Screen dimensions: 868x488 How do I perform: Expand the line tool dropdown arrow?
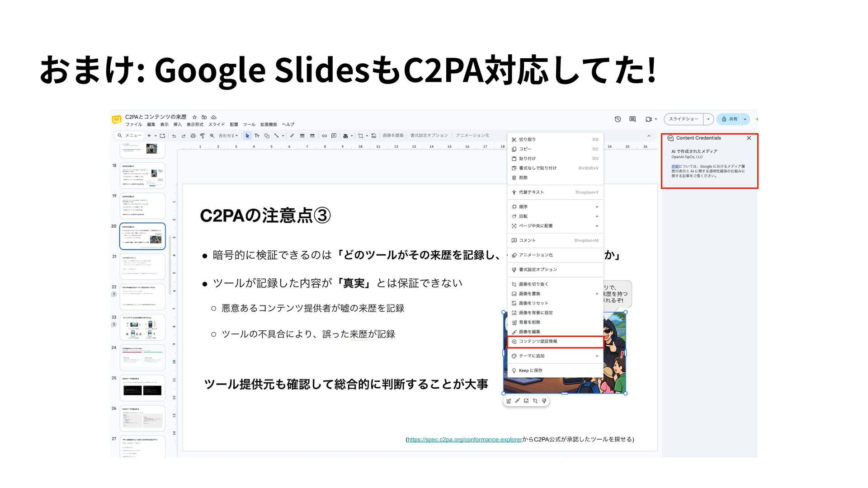point(283,136)
